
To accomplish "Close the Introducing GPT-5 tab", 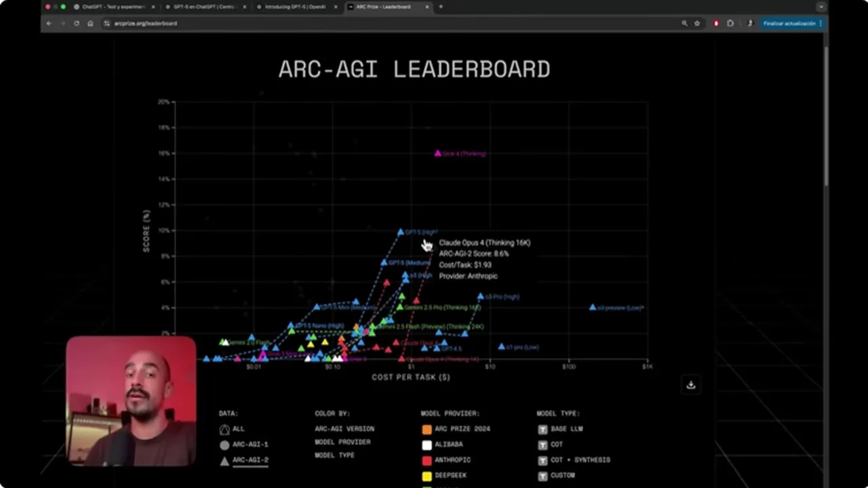I will pyautogui.click(x=336, y=7).
